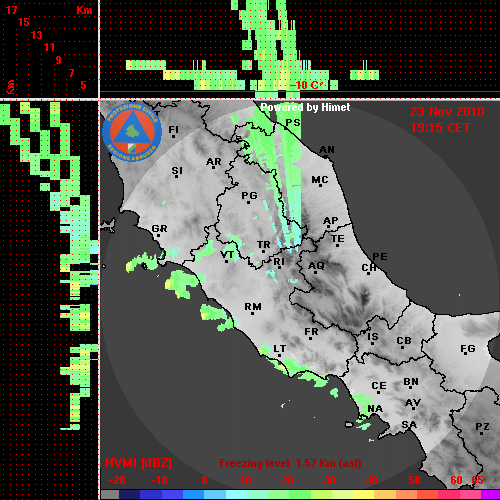Click the AN city label
This screenshot has width=500, height=500.
[x=327, y=150]
